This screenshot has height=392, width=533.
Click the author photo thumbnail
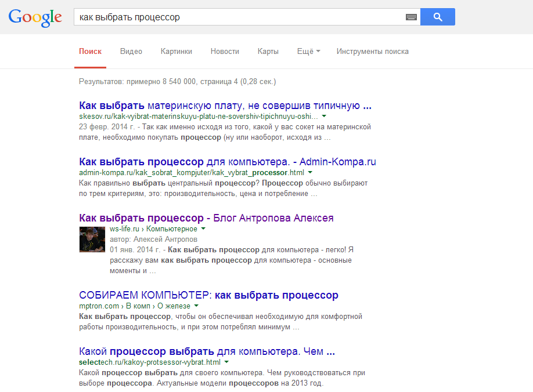pyautogui.click(x=92, y=239)
